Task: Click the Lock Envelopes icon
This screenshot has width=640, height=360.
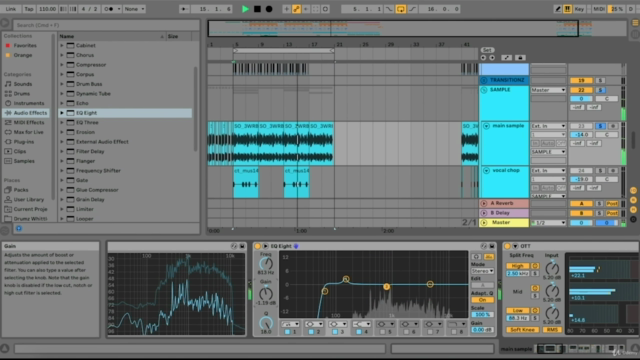Action: point(520,58)
